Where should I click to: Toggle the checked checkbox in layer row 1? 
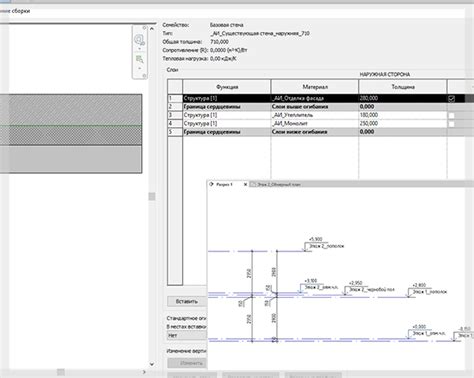click(x=451, y=99)
